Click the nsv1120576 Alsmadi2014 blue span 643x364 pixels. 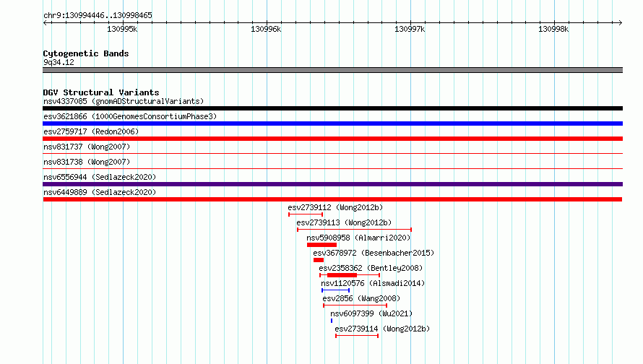[x=335, y=290]
